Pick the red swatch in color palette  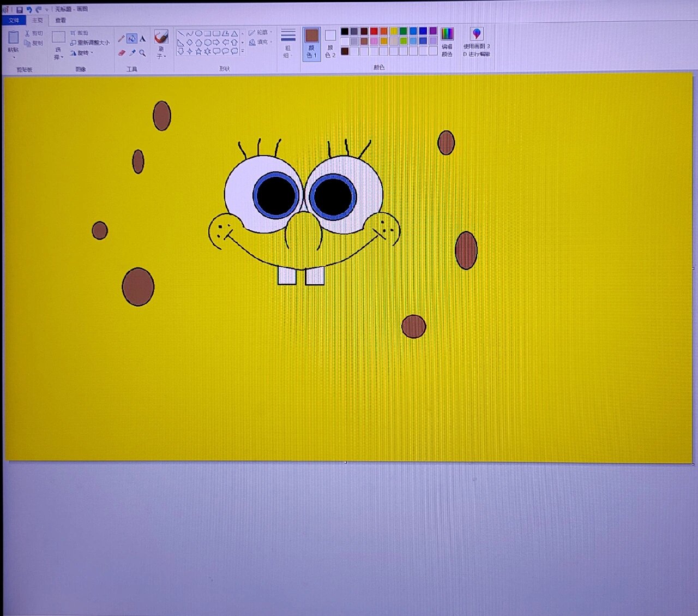pos(374,31)
